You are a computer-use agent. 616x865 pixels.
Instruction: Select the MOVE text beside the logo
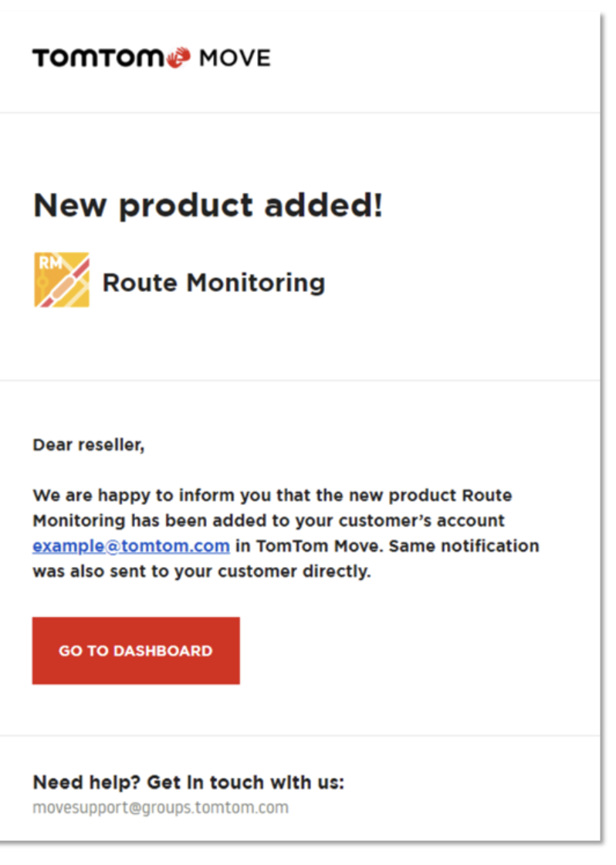coord(235,58)
